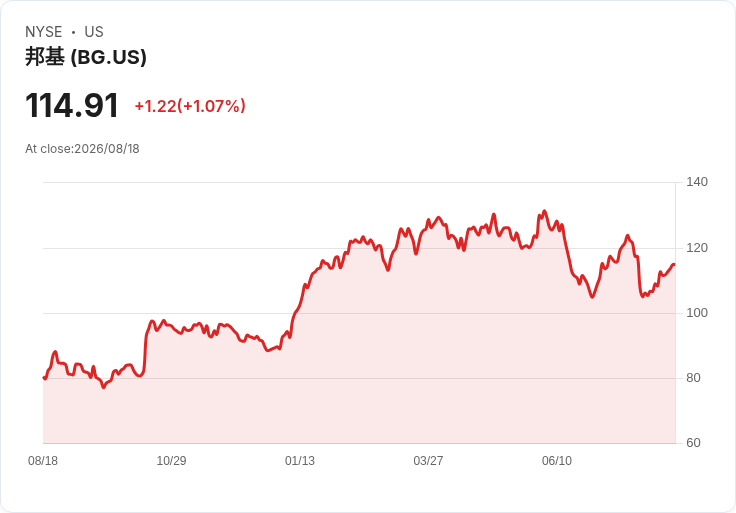Screen dimensions: 736x513
Task: Click the current price 114.91
Action: 72,106
